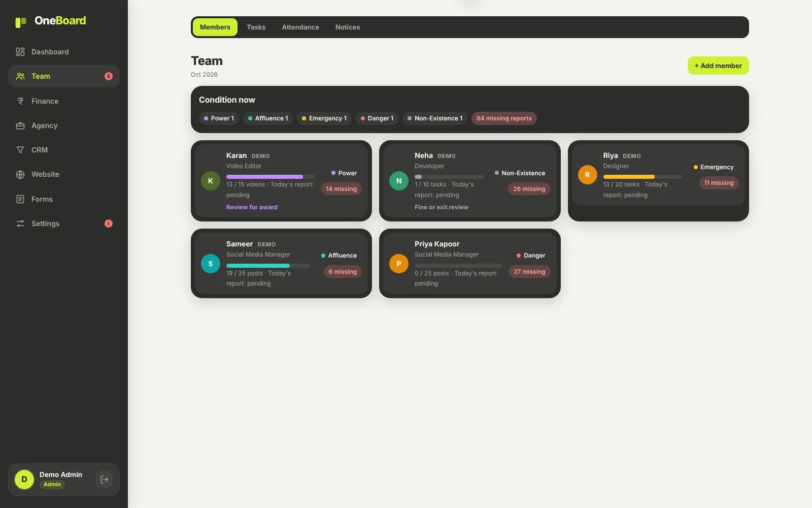Screen dimensions: 812x508
Task: Click the Power 1 condition chip
Action: pos(219,118)
